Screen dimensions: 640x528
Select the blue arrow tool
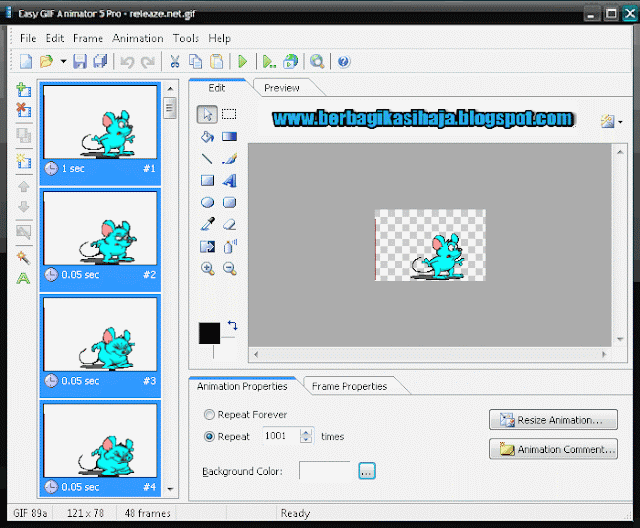point(207,246)
